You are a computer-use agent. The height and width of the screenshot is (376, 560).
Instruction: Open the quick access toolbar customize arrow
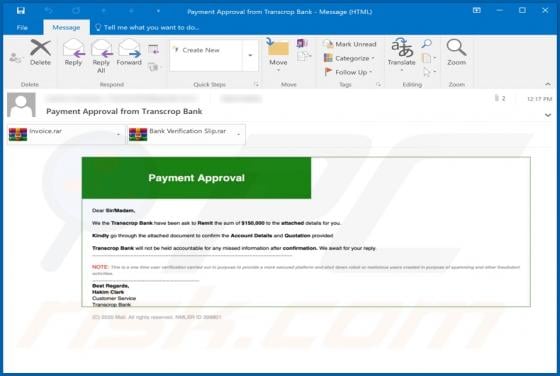pyautogui.click(x=158, y=11)
